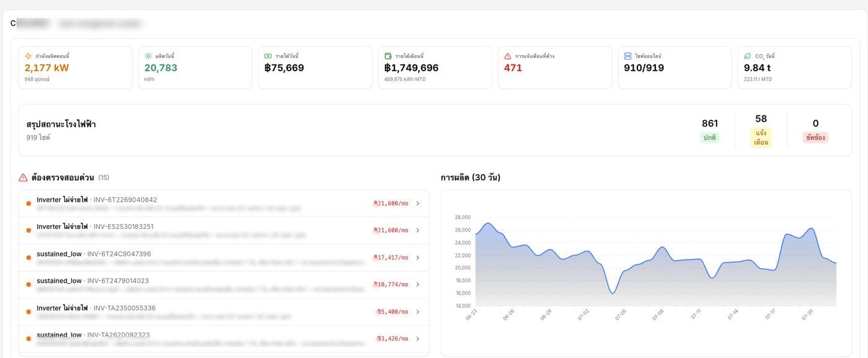
Task: Click the 861 normal sites count
Action: 710,123
